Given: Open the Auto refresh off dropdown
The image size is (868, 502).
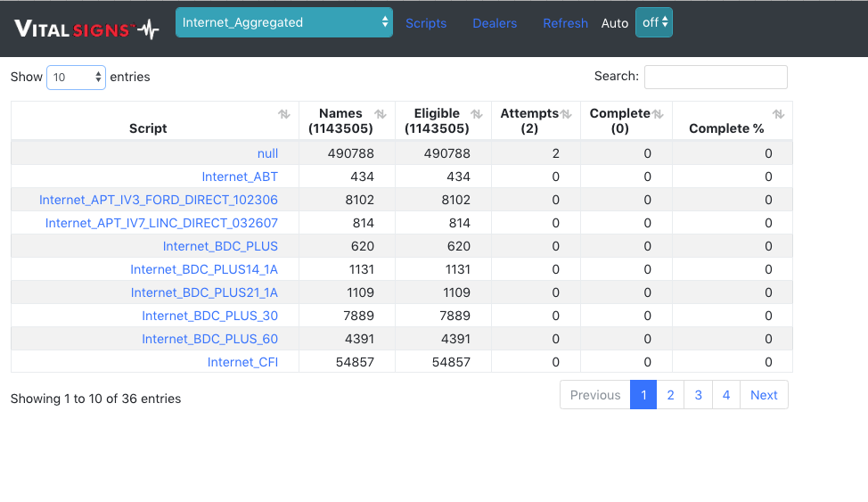Looking at the screenshot, I should (653, 22).
